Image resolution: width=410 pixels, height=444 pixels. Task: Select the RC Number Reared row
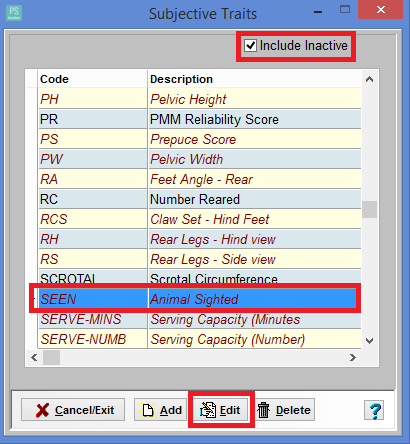click(x=200, y=199)
